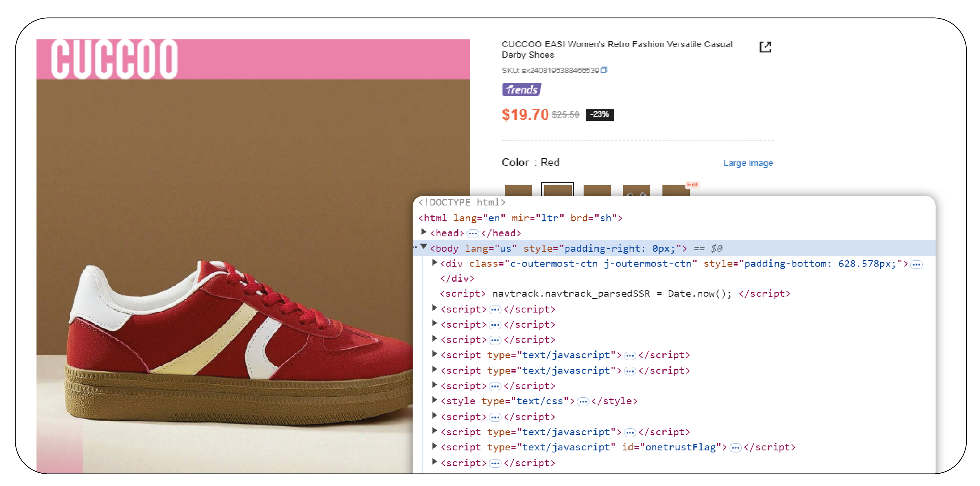Click the struck-through $25.50 original price
The height and width of the screenshot is (486, 980).
point(565,114)
